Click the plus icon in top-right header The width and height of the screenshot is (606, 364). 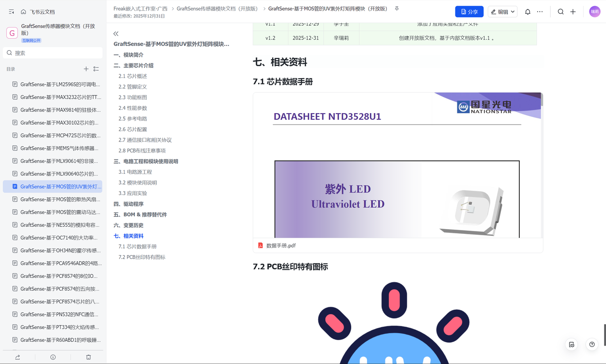(573, 12)
